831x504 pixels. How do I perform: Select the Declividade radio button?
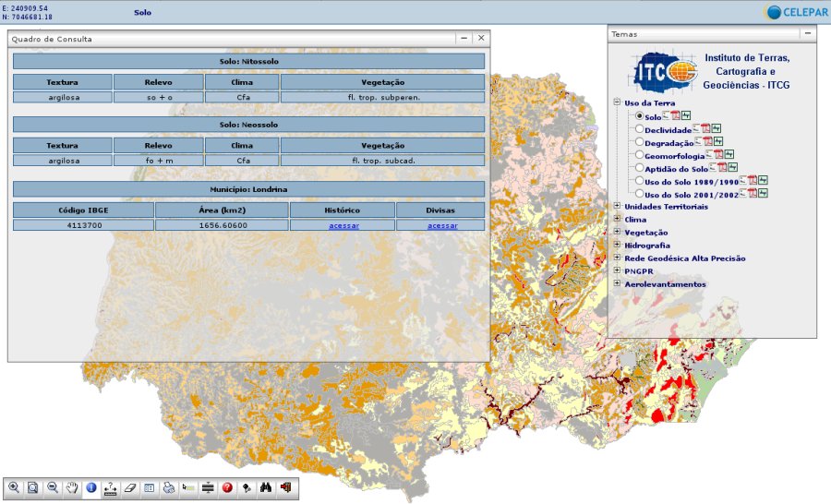point(639,130)
